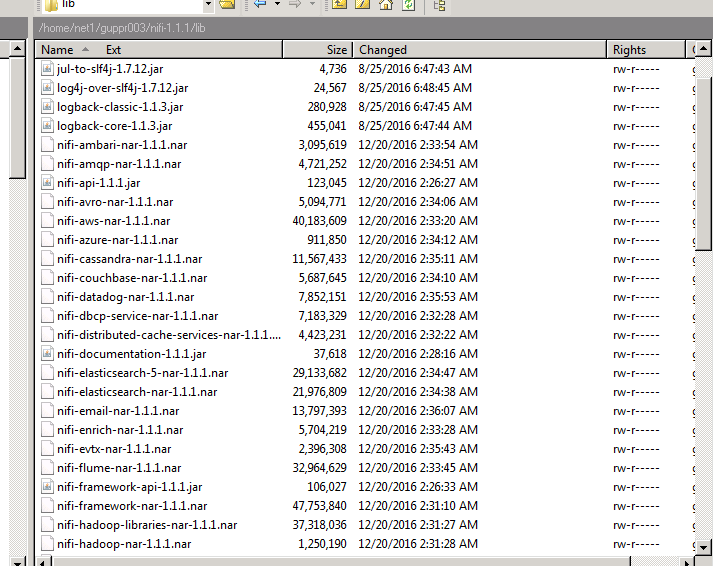Image resolution: width=713 pixels, height=566 pixels.
Task: Click the file icon of nifi-azure-nar-1.1.1.nar
Action: point(47,240)
